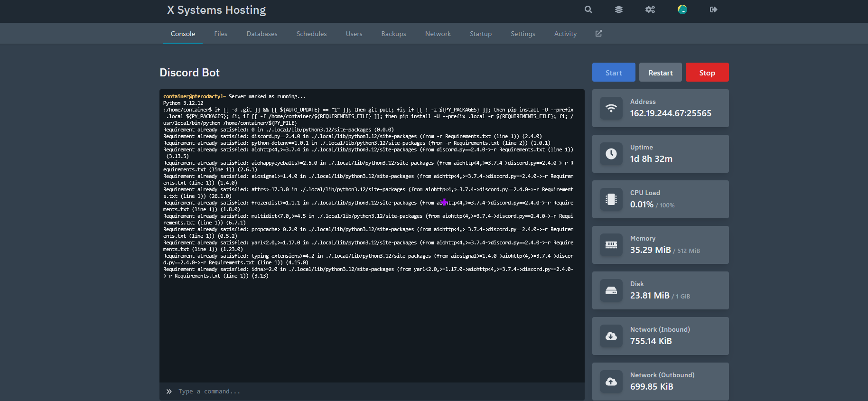The height and width of the screenshot is (401, 868).
Task: Click the Disk label
Action: 637,284
